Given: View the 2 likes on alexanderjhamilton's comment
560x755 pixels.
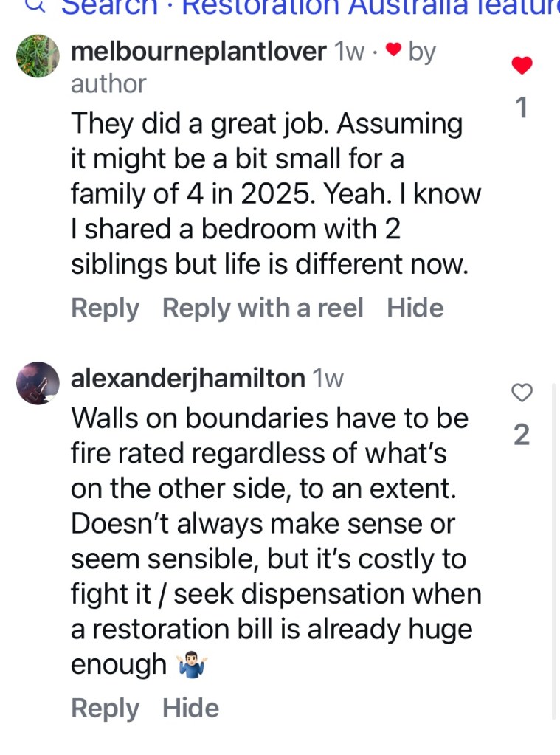Looking at the screenshot, I should tap(522, 435).
